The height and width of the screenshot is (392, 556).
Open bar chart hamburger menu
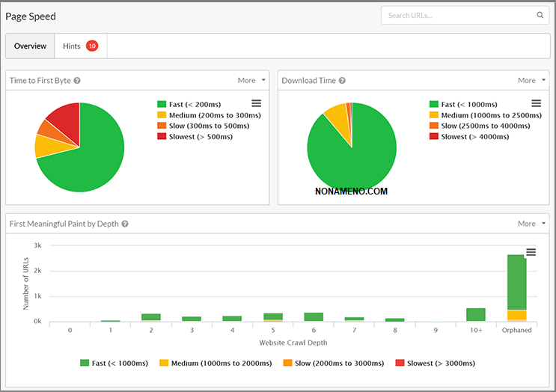coord(531,252)
